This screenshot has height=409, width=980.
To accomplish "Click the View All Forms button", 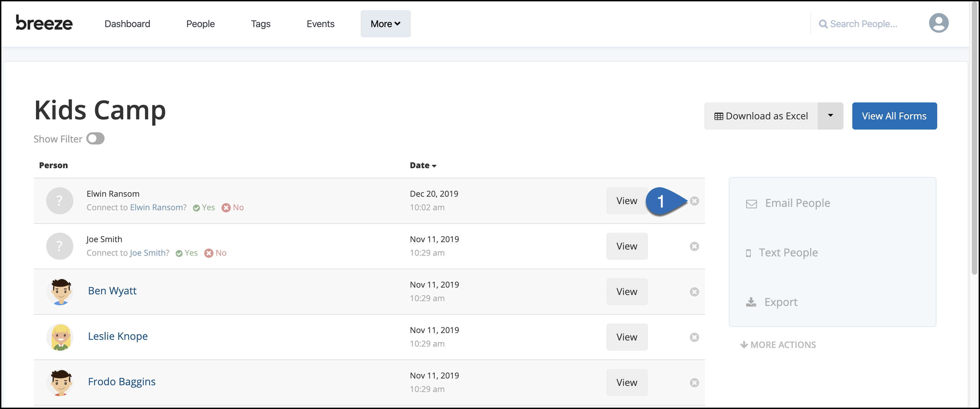I will (x=894, y=116).
